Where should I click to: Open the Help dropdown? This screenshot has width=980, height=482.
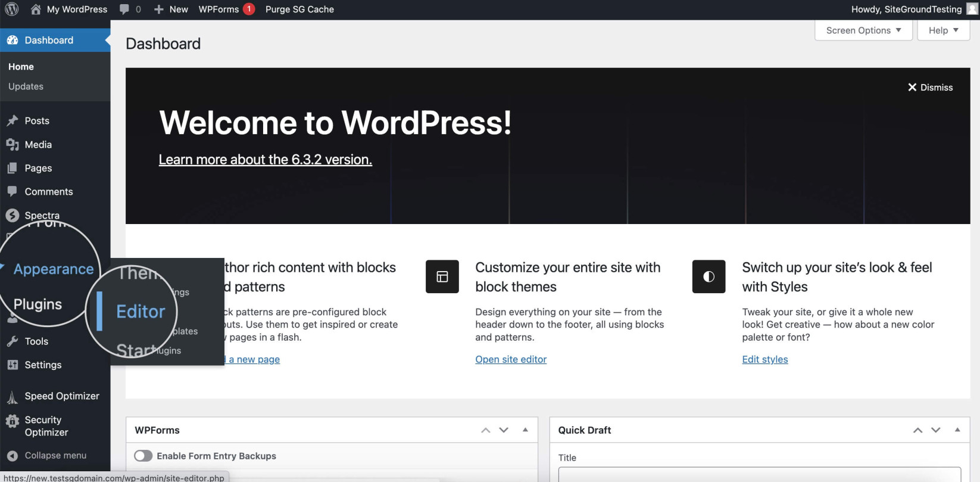[944, 30]
